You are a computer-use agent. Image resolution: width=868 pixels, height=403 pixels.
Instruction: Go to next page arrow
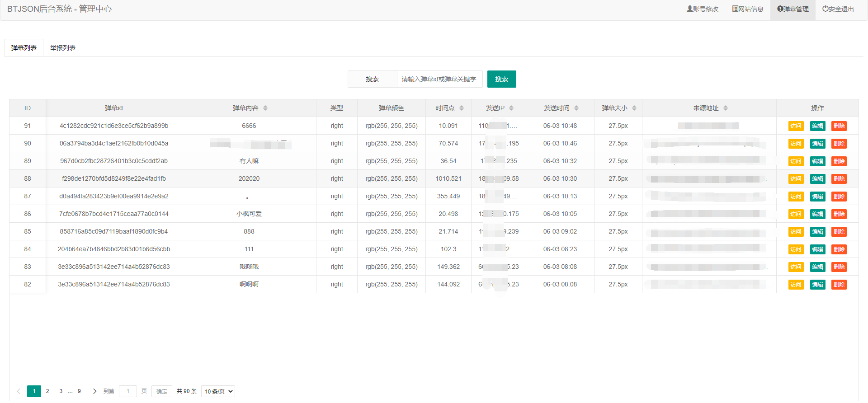(94, 391)
